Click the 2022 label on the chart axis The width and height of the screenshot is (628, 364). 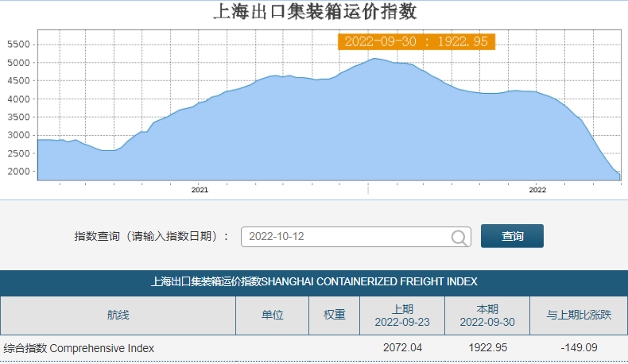[x=537, y=190]
